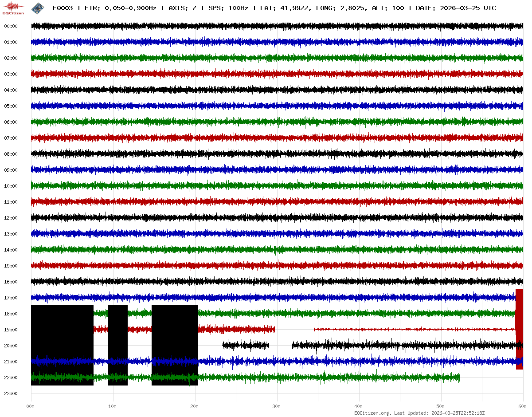
Task: Click the SPS: 100Hz label in header
Action: [228, 8]
